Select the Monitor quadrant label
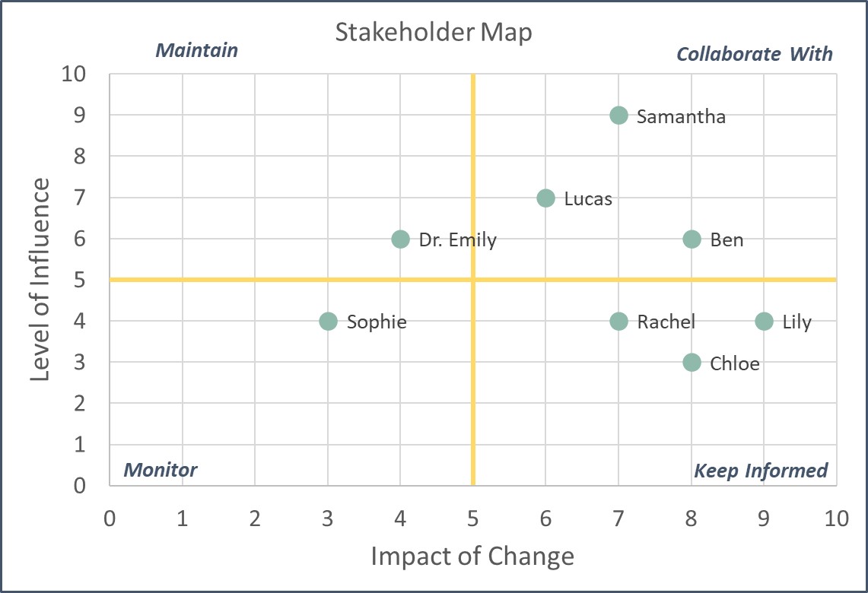This screenshot has height=593, width=868. (161, 470)
